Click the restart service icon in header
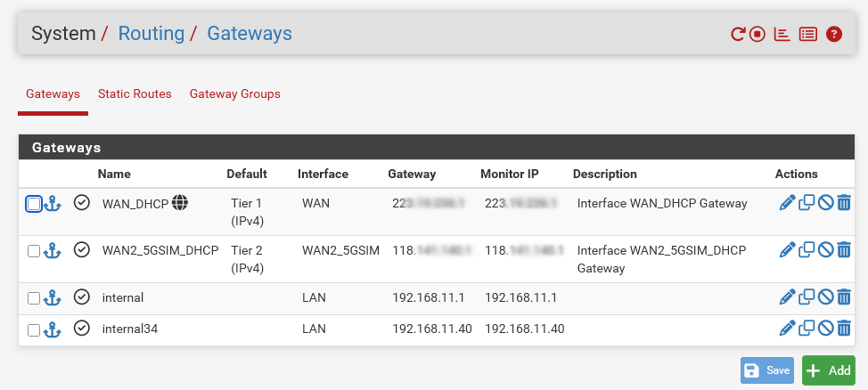The image size is (868, 390). coord(737,35)
